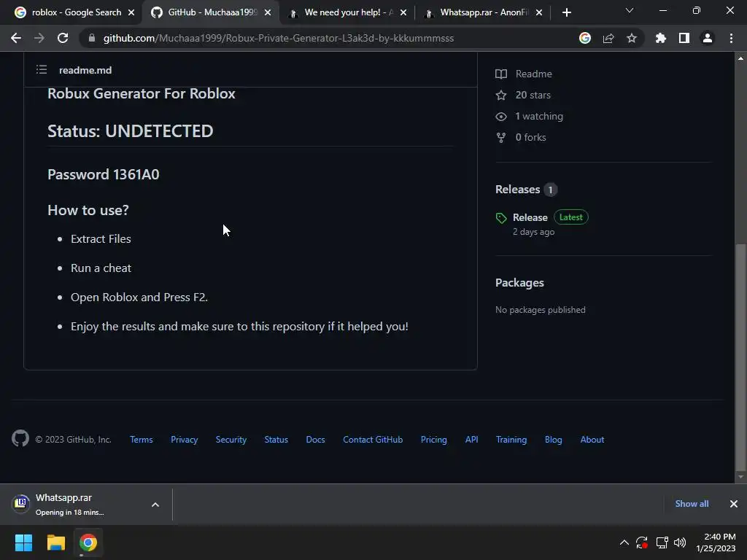Click the Google icon in address bar

click(585, 38)
